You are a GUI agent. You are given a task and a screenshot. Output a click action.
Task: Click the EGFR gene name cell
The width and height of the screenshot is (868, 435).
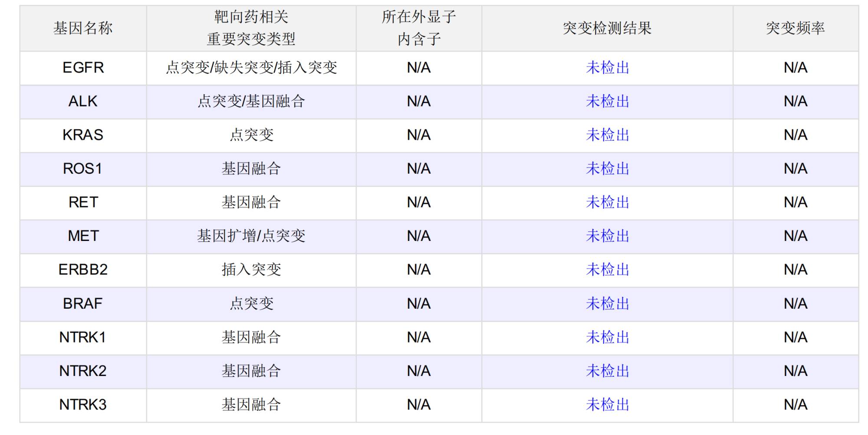(83, 68)
